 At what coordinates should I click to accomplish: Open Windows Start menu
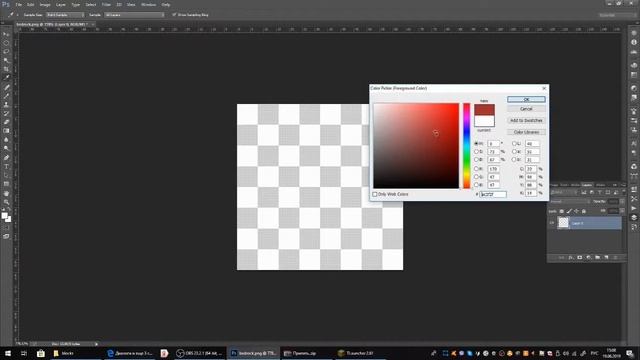(x=7, y=353)
